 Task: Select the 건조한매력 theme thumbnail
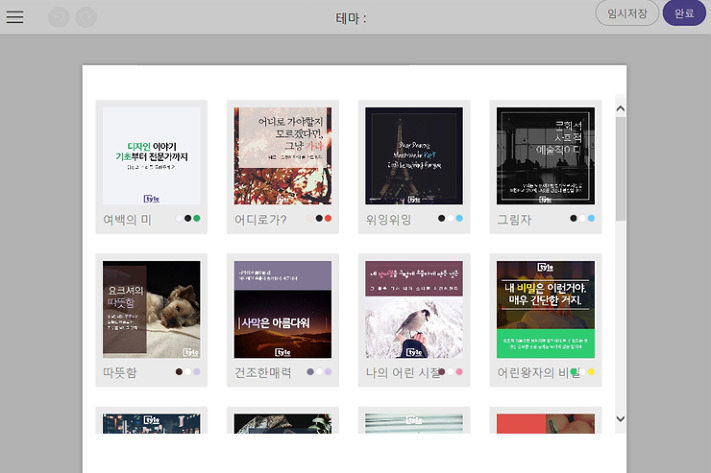pyautogui.click(x=283, y=309)
